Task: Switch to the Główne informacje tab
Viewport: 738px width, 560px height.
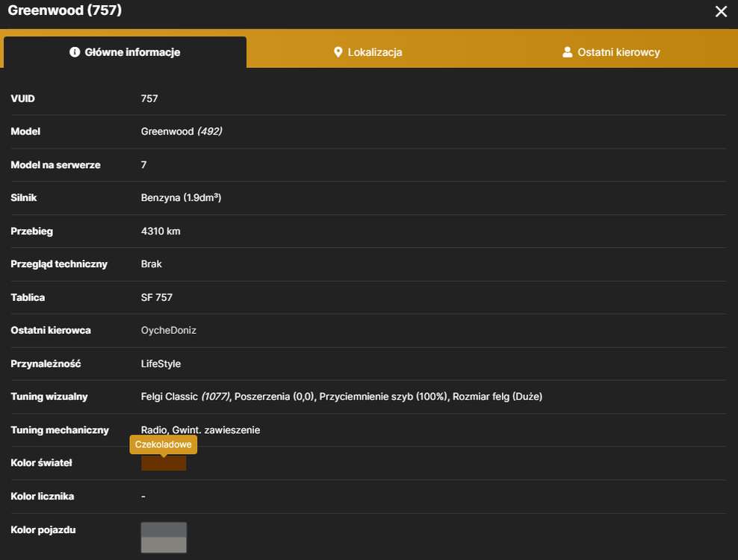Action: click(125, 52)
